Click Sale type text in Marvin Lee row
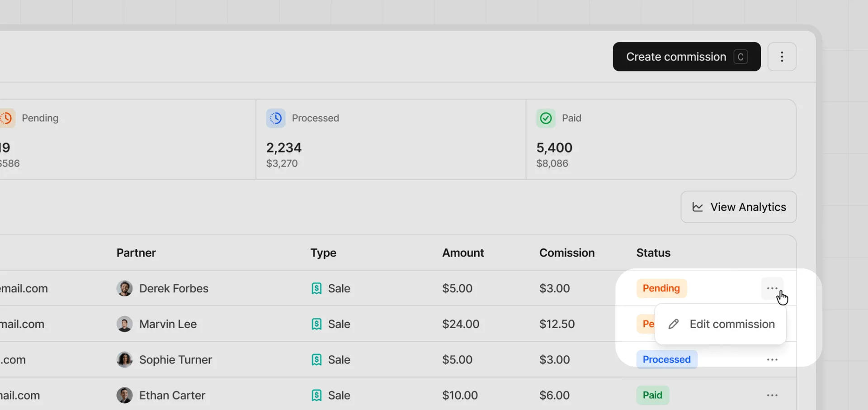 click(x=339, y=324)
